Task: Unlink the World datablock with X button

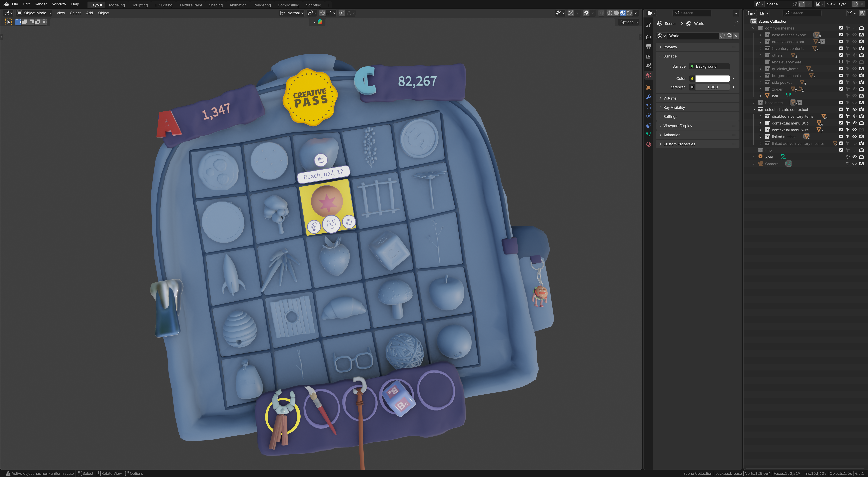Action: tap(736, 36)
